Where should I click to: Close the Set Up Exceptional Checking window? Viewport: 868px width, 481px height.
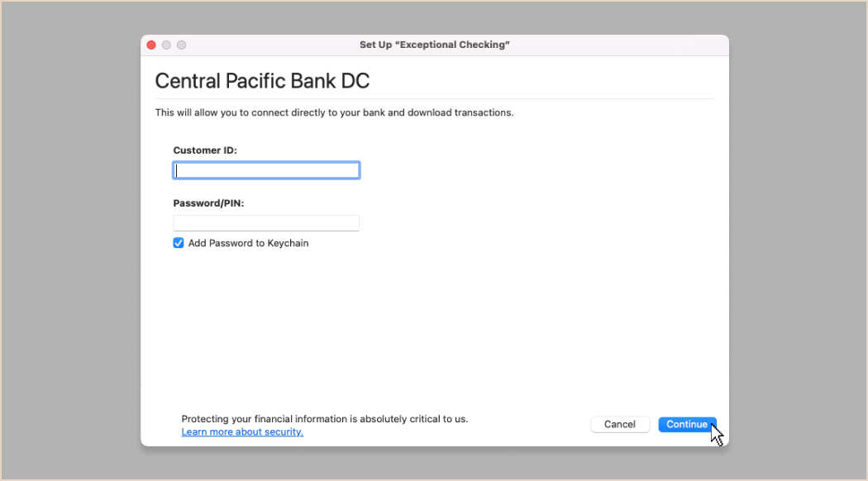click(151, 45)
